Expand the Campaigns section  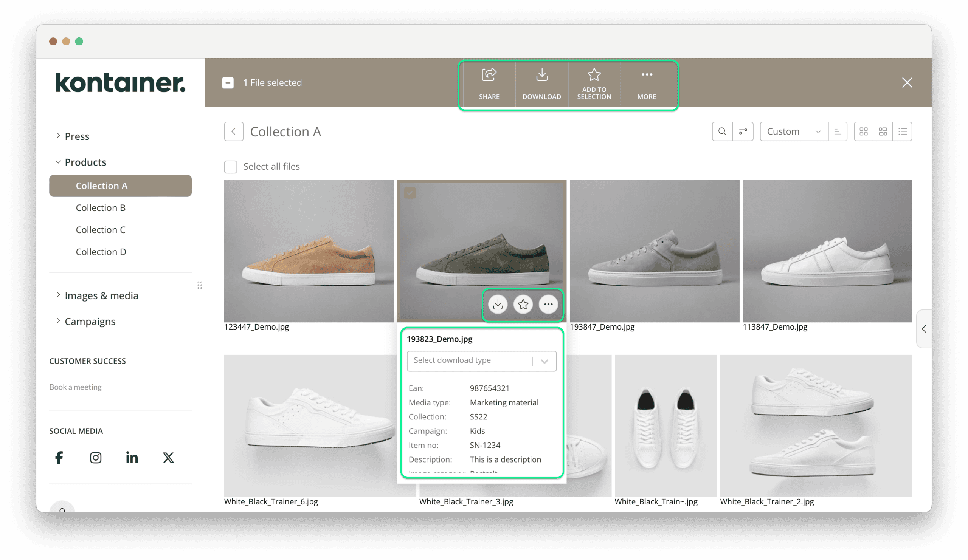pos(58,320)
